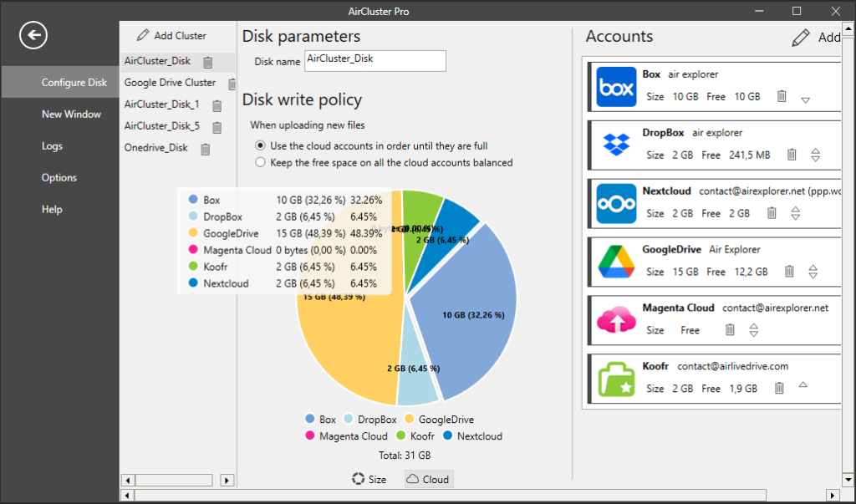Image resolution: width=856 pixels, height=504 pixels.
Task: Delete Onedrive_Disk via its trash icon
Action: [206, 149]
